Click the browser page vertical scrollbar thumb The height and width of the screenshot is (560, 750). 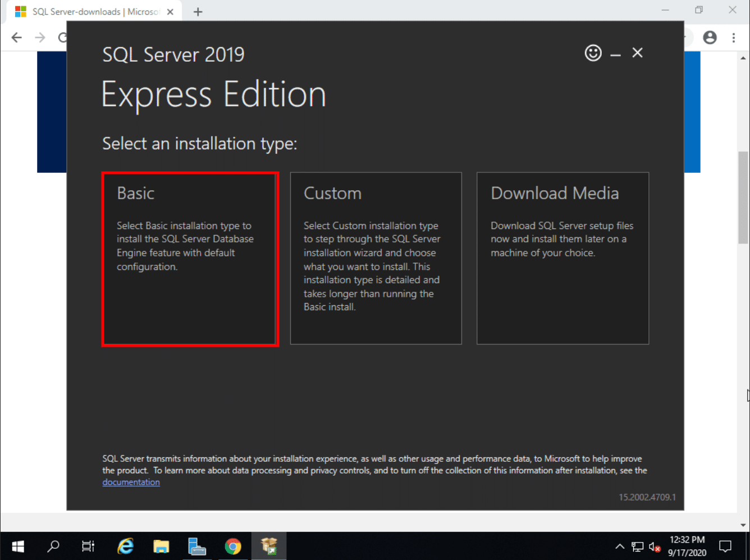[743, 198]
